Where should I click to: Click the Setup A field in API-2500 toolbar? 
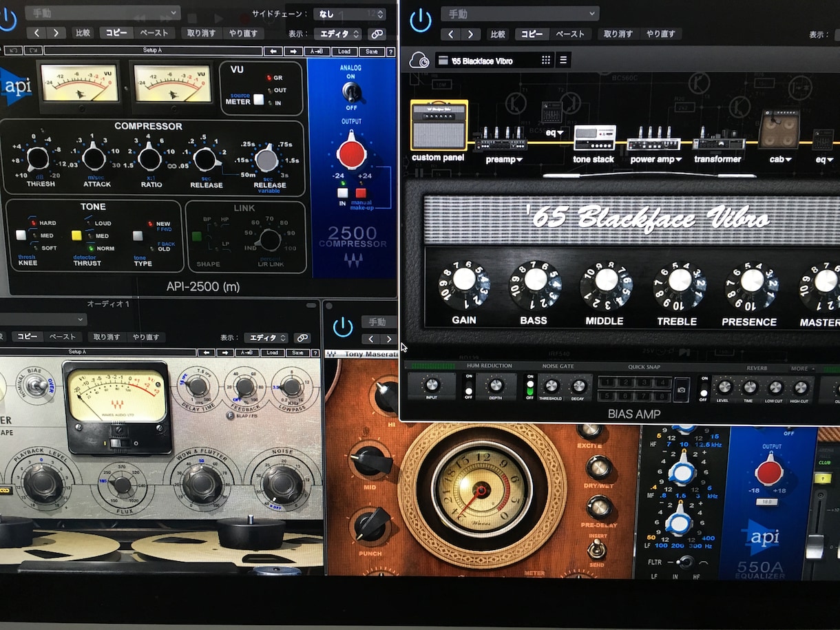pyautogui.click(x=153, y=51)
